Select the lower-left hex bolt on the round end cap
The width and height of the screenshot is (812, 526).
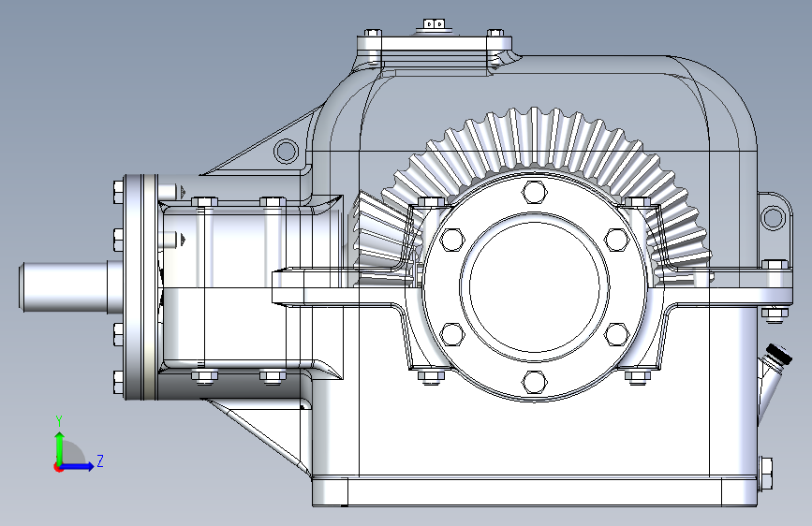(452, 334)
